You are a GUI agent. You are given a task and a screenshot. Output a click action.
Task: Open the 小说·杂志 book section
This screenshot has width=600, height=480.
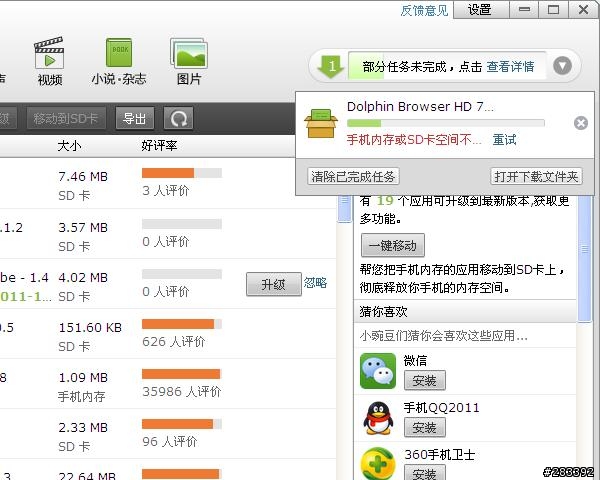(119, 61)
